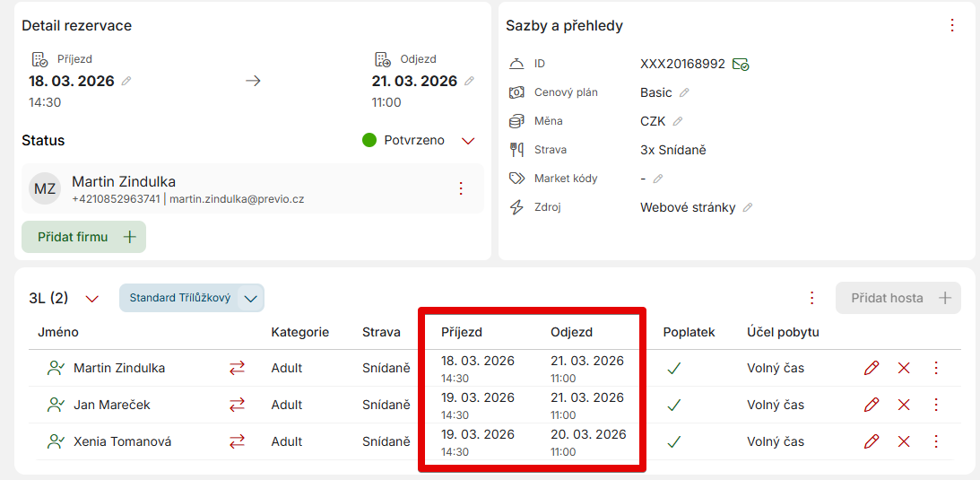Open the Sazby a přehledy three-dot menu
This screenshot has width=980, height=480.
(952, 25)
